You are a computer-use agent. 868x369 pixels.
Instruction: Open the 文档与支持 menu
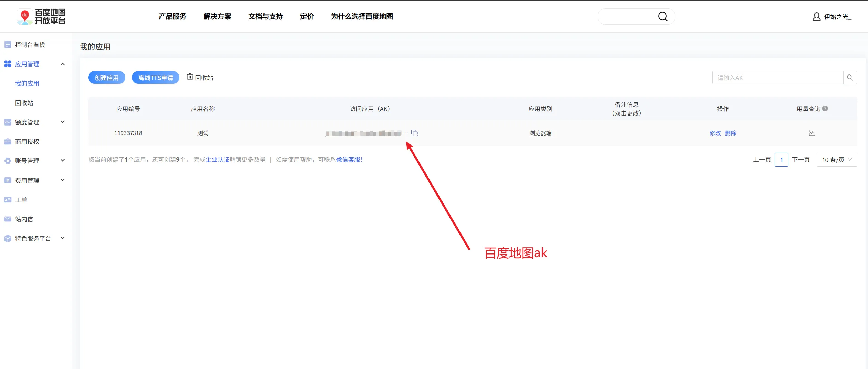266,16
